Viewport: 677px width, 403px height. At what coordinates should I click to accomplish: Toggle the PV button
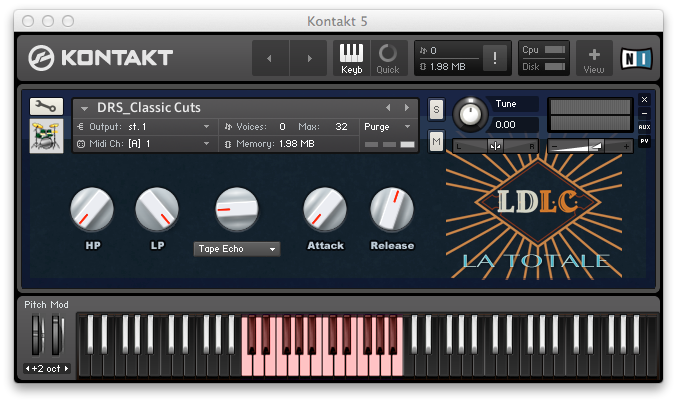644,141
